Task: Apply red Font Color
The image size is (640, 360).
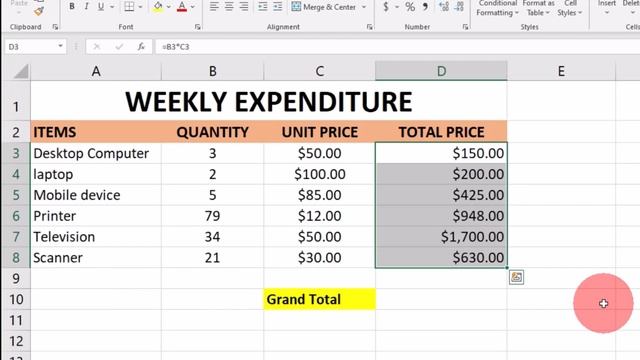Action: 182,7
